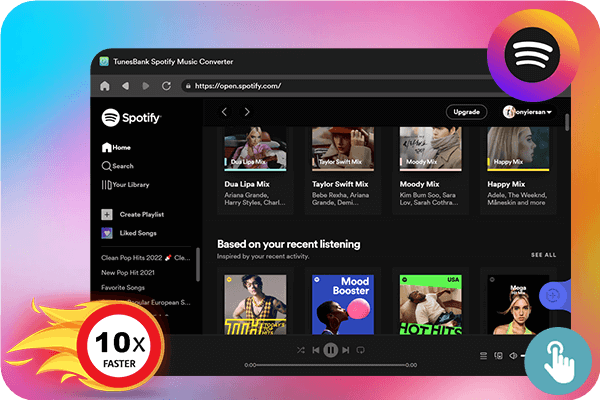Open the queue icon
600x400 pixels.
pyautogui.click(x=483, y=356)
